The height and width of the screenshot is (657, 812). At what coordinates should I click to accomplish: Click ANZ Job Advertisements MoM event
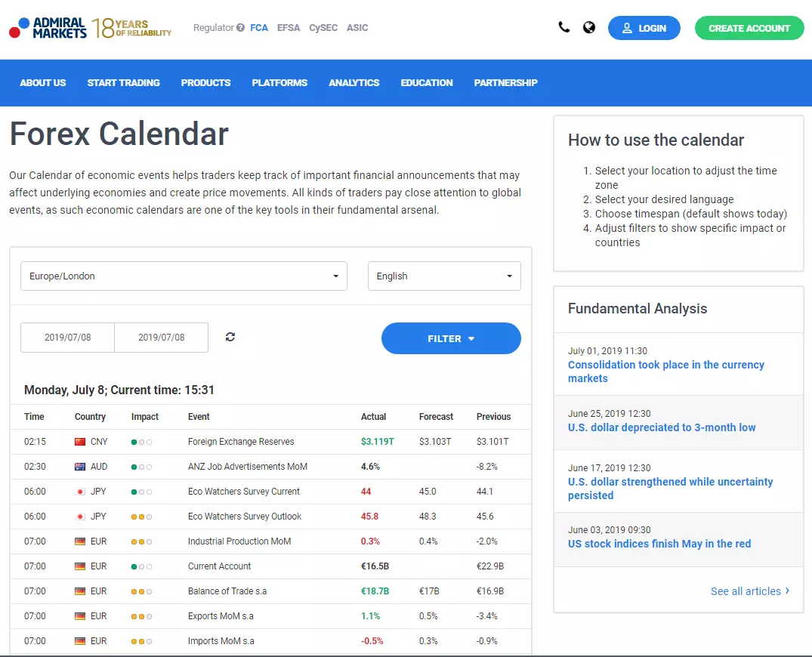point(248,467)
